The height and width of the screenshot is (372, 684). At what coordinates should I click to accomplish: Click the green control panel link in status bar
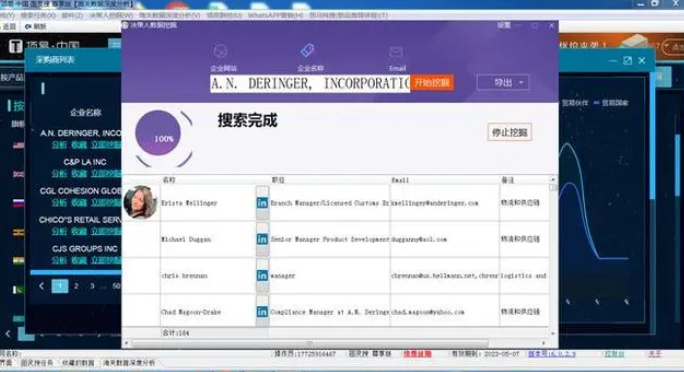614,354
